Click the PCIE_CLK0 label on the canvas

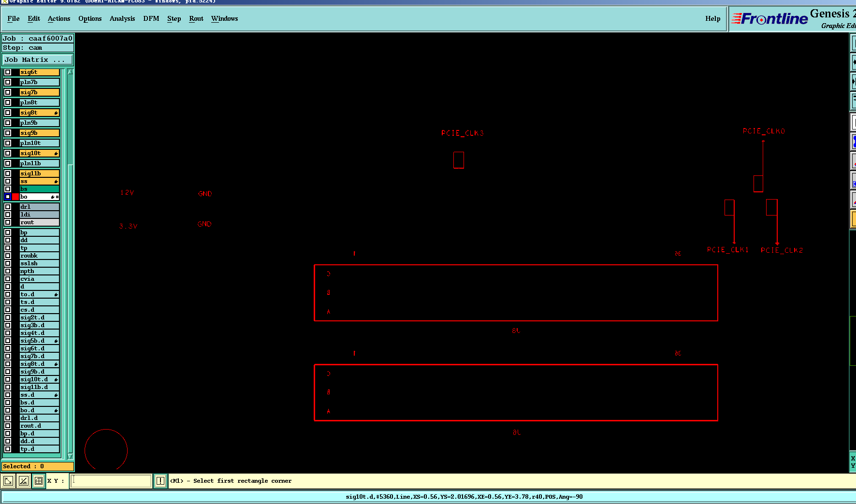pyautogui.click(x=764, y=131)
